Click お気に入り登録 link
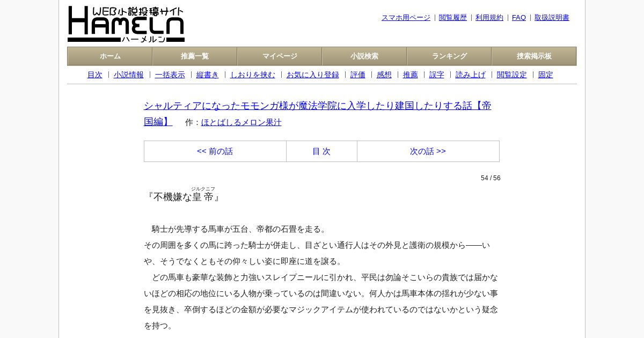This screenshot has height=338, width=644. [313, 75]
